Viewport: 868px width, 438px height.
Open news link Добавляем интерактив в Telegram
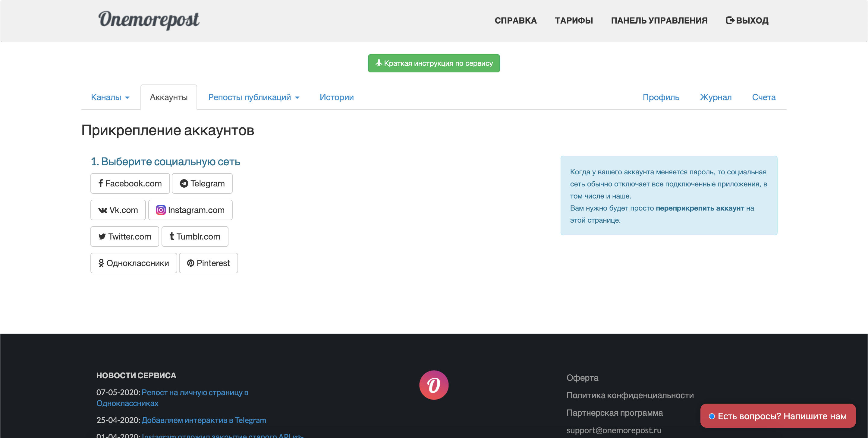204,420
